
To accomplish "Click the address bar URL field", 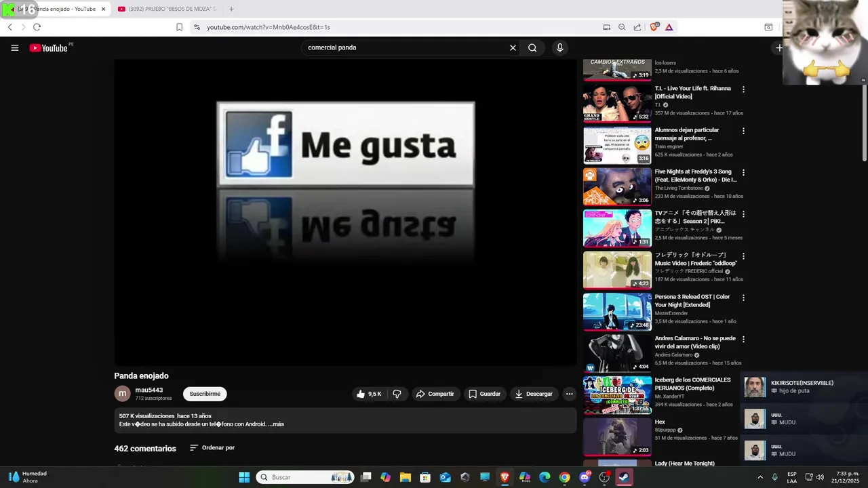I will click(x=393, y=27).
